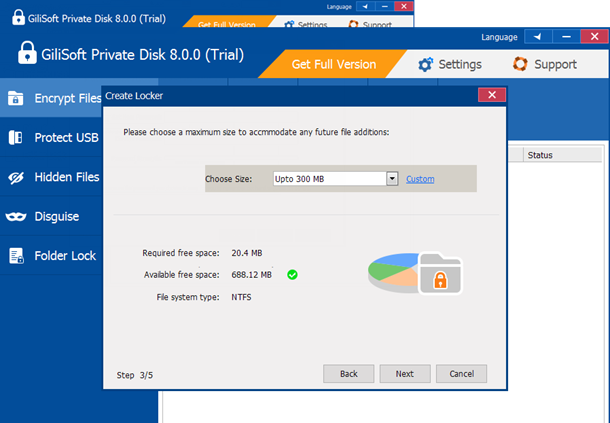
Task: Click the 688.12 MB available space value
Action: pyautogui.click(x=251, y=275)
